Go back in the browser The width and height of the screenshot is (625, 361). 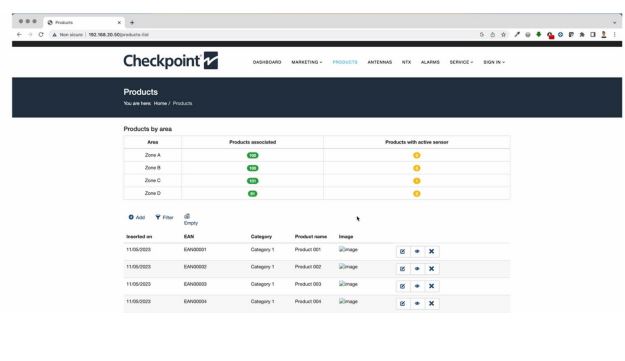pyautogui.click(x=19, y=35)
